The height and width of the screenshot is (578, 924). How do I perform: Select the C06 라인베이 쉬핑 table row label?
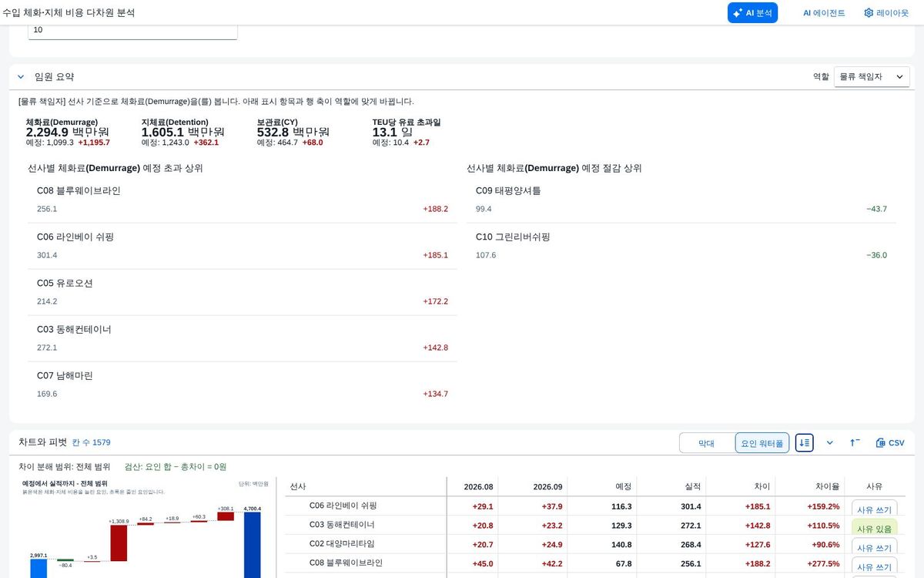(343, 506)
